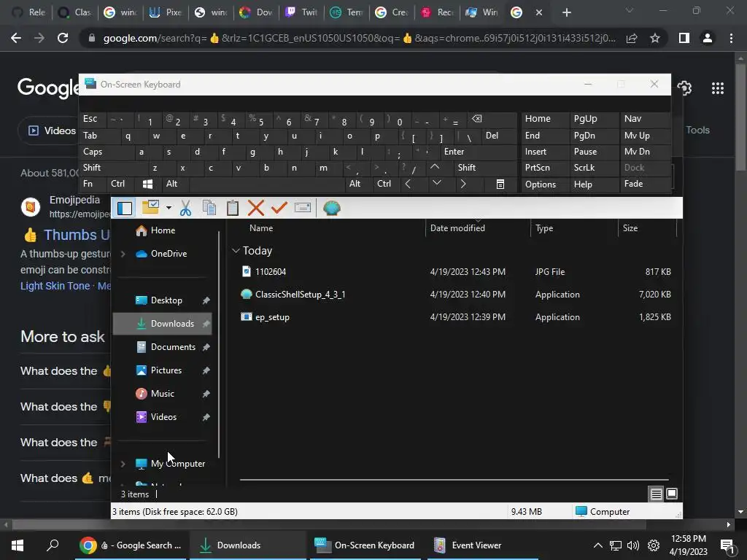Bookmark this page with star icon

[655, 38]
